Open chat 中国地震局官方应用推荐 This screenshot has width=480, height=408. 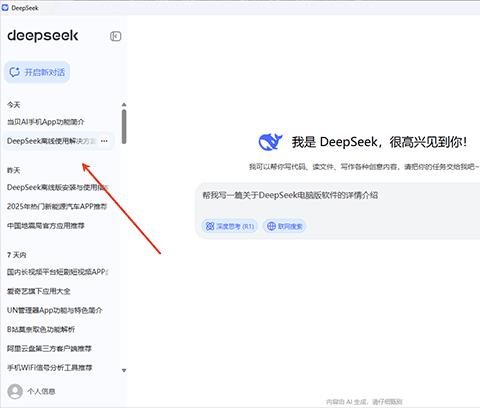point(46,226)
